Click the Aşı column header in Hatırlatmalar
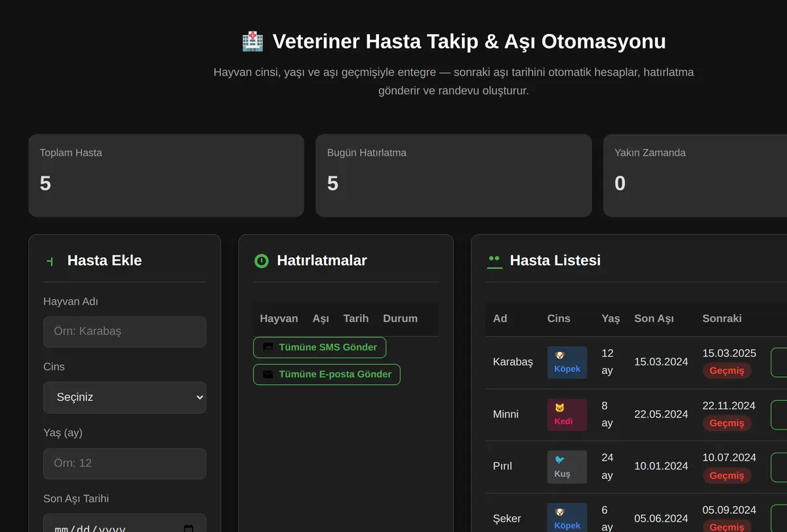The height and width of the screenshot is (532, 787). [321, 319]
